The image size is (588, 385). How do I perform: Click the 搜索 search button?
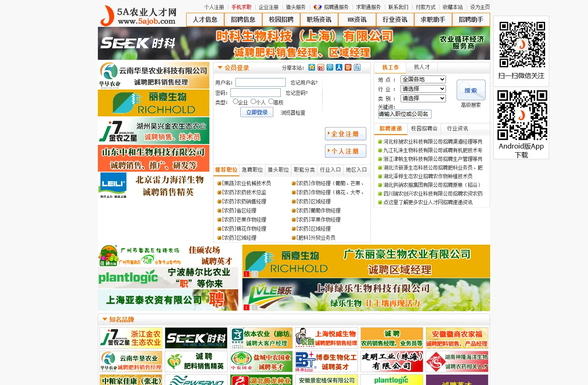471,90
